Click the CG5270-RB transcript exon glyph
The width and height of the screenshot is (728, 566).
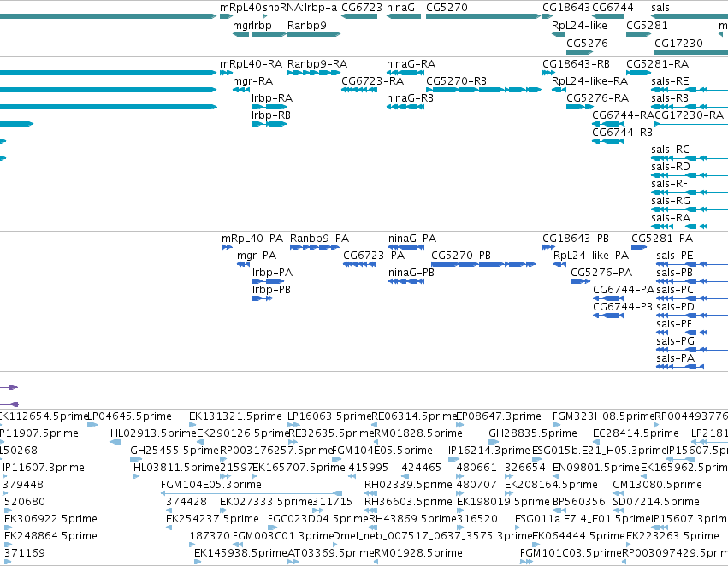tap(483, 90)
